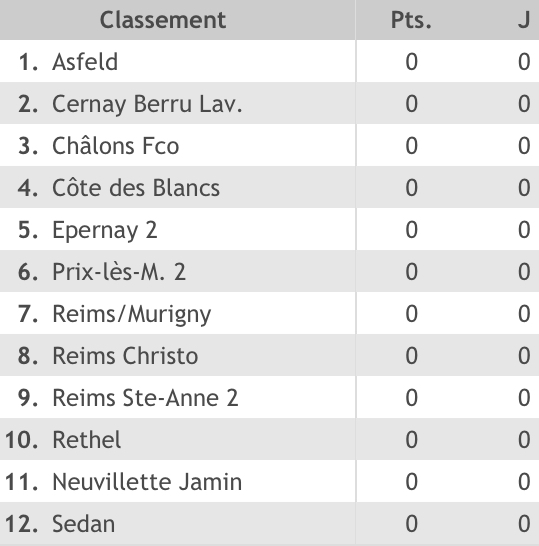
Task: Select Prix-lès-M. 2 in the ranking
Action: pos(119,272)
